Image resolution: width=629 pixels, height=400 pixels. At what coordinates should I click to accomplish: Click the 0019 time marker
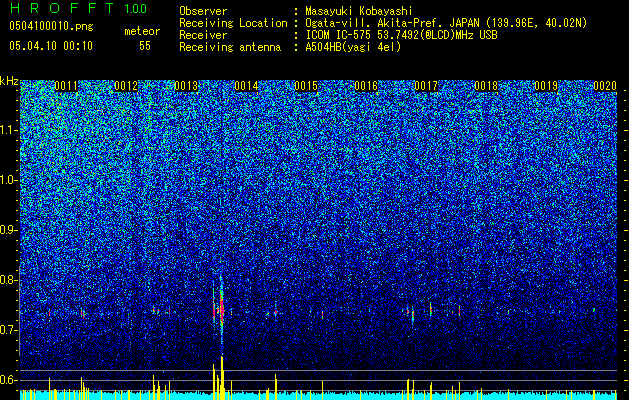coord(546,86)
